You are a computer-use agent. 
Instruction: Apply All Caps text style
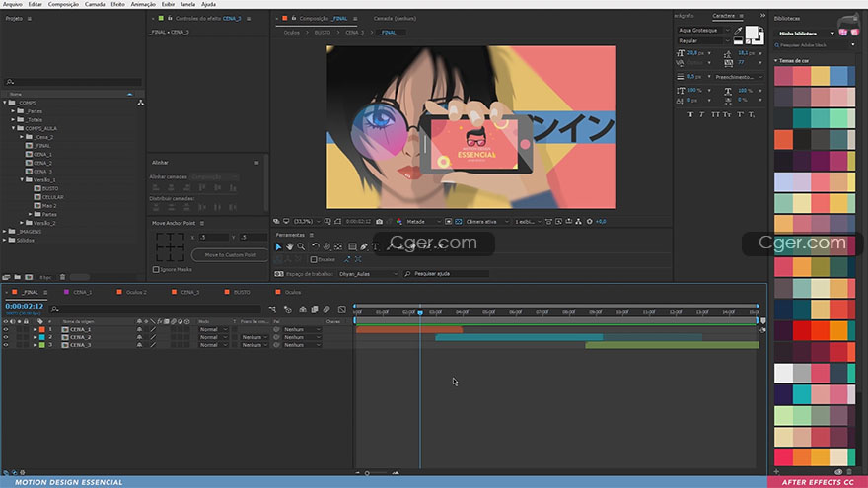tap(715, 114)
